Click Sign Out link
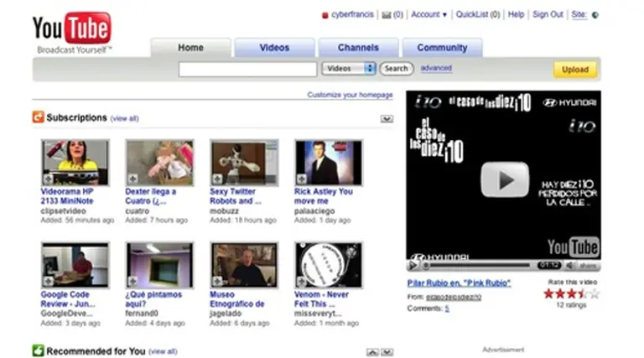Screen dimensions: 644x358 [x=548, y=15]
